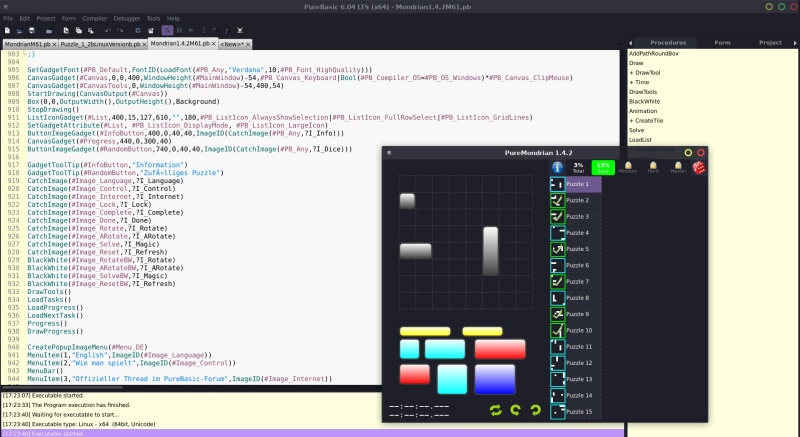Image resolution: width=800 pixels, height=437 pixels.
Task: Click the blue Information button in PureMondrian
Action: [x=557, y=167]
